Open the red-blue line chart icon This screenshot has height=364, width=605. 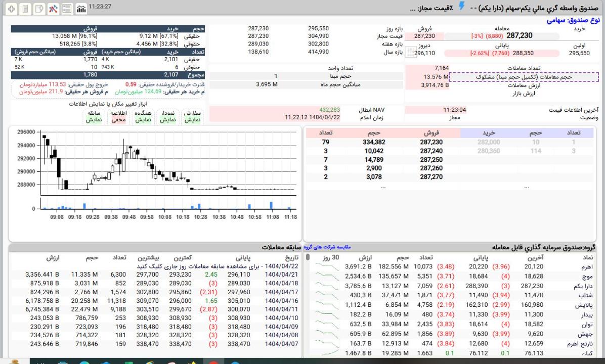click(x=53, y=10)
